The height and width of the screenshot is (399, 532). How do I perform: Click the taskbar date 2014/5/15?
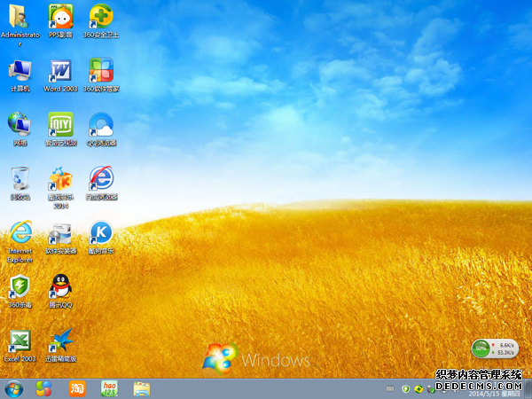483,395
